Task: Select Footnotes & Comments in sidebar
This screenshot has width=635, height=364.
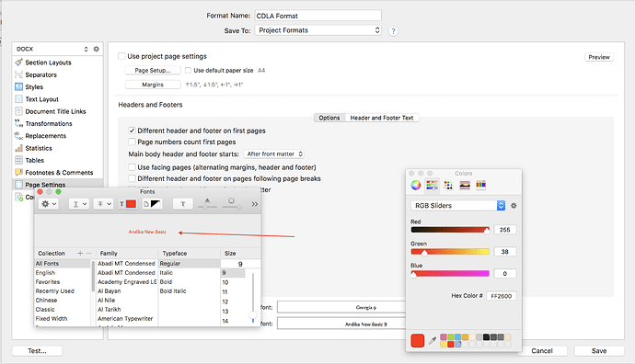Action: (x=59, y=172)
